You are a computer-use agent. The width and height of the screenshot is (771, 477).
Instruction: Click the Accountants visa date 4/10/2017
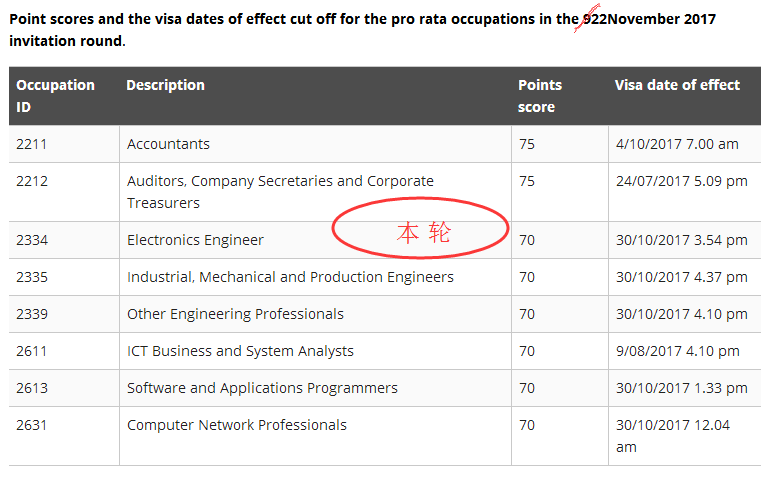point(677,144)
